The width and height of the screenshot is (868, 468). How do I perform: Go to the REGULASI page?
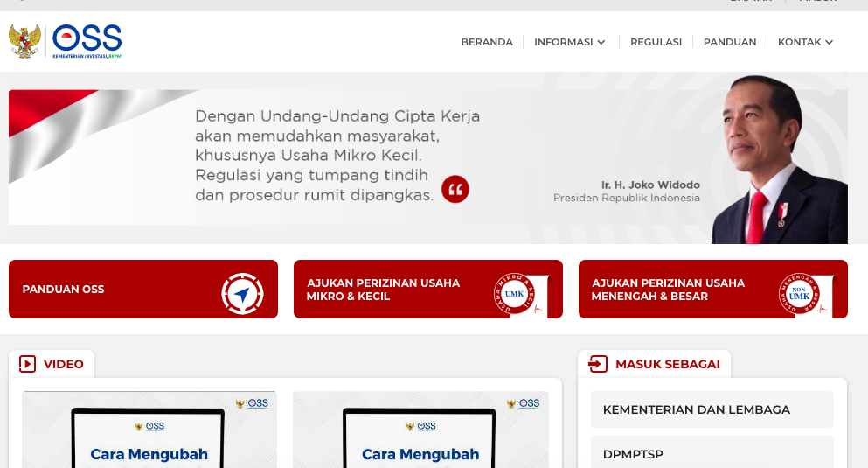(656, 42)
